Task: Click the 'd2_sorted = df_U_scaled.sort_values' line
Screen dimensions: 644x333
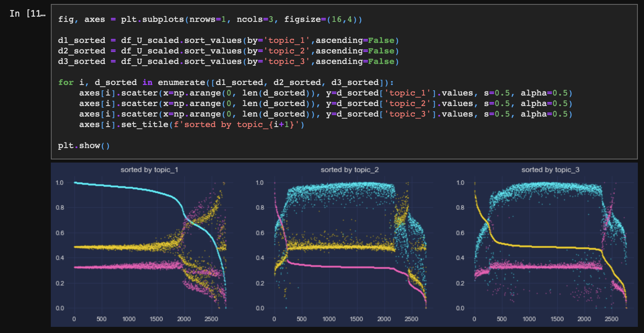Action: 228,51
